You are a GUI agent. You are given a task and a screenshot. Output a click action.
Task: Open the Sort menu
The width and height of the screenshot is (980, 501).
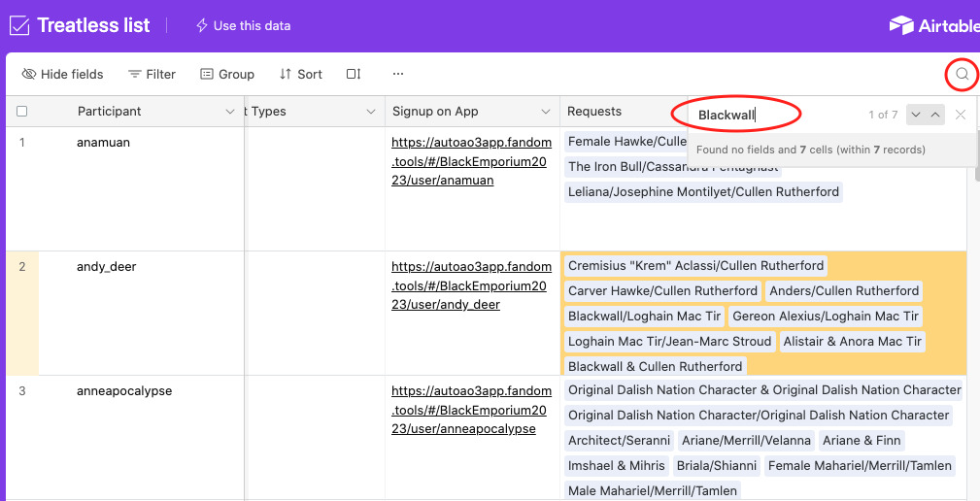[301, 75]
